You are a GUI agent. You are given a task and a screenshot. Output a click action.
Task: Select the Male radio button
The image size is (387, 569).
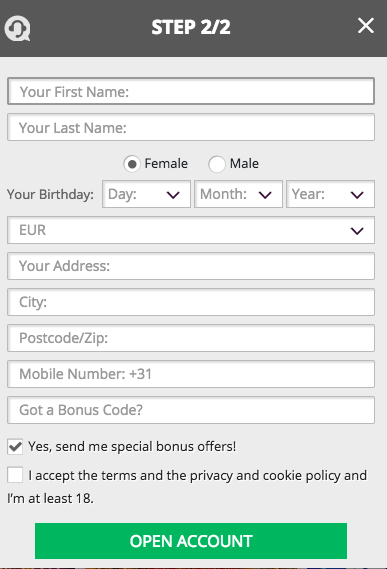coord(217,164)
